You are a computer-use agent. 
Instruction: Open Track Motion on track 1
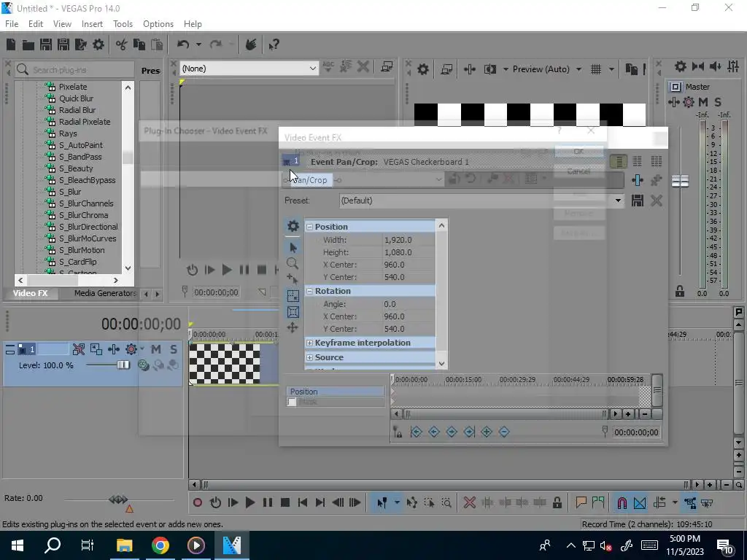click(96, 349)
